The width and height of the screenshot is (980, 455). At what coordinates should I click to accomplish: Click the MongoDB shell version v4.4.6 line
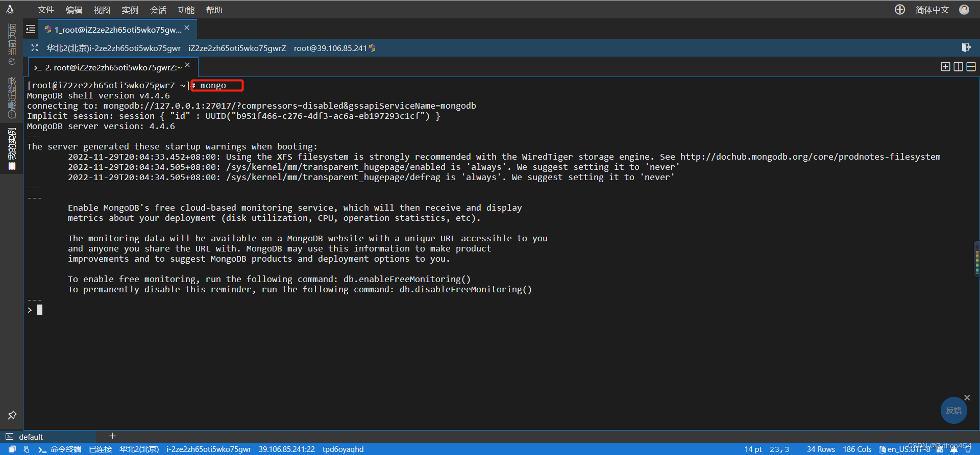99,95
